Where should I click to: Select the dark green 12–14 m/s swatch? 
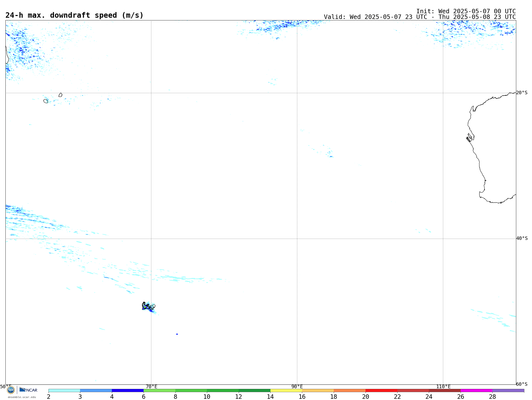254,391
